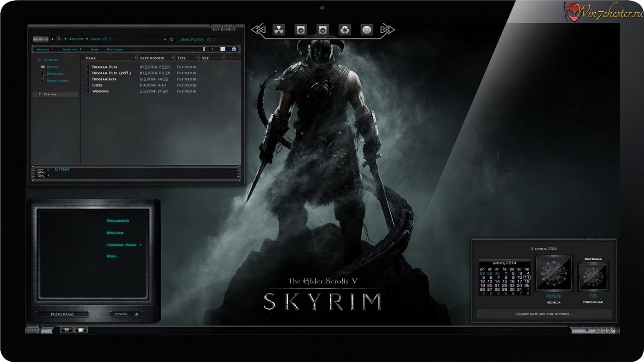The width and height of the screenshot is (644, 362).
Task: Open the Name column filter dropdown
Action: coord(135,58)
